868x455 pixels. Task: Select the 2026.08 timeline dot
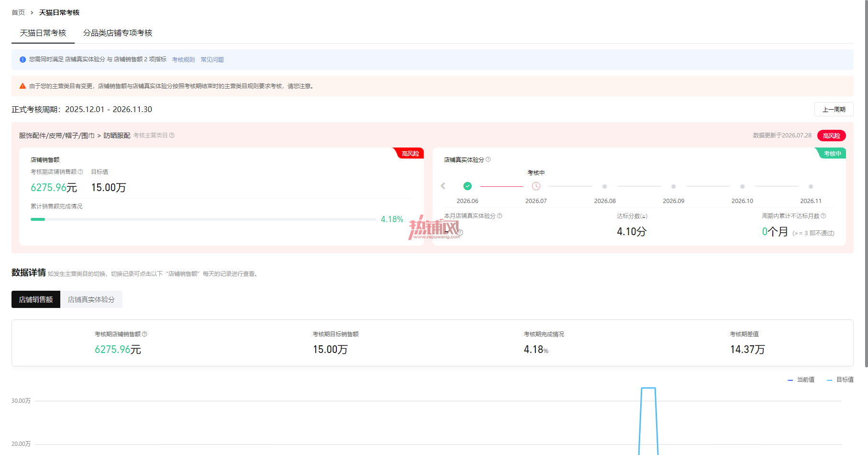click(605, 186)
